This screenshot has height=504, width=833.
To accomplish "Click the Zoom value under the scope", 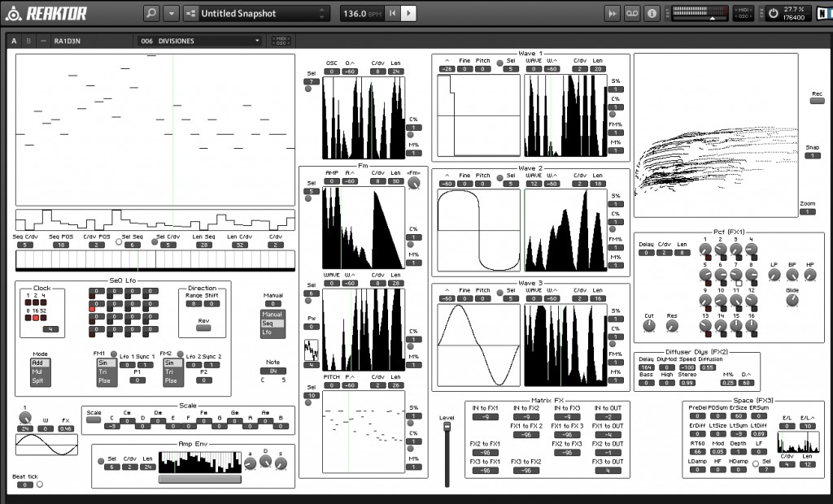I will 807,212.
